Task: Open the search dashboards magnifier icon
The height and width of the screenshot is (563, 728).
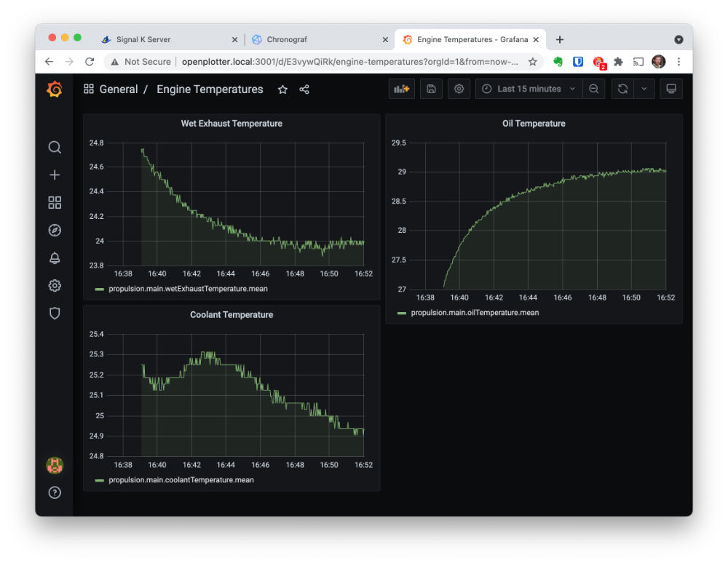Action: pyautogui.click(x=55, y=148)
